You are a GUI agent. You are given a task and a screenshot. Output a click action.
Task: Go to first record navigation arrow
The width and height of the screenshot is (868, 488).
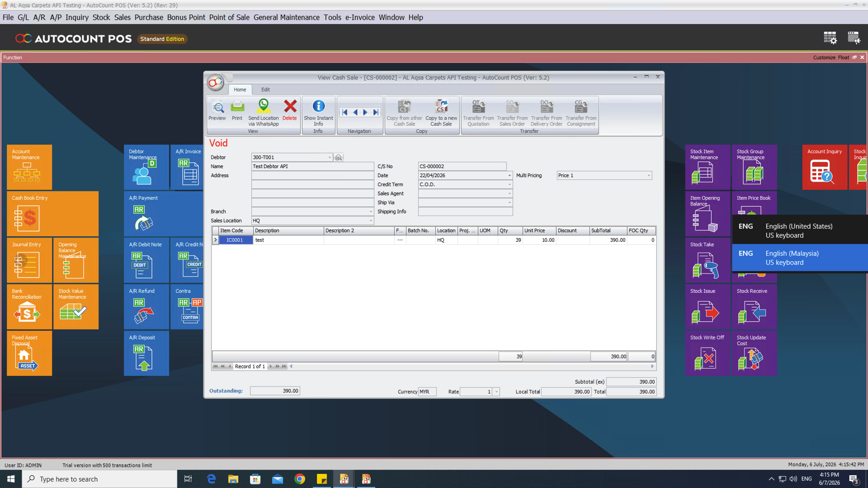(344, 112)
